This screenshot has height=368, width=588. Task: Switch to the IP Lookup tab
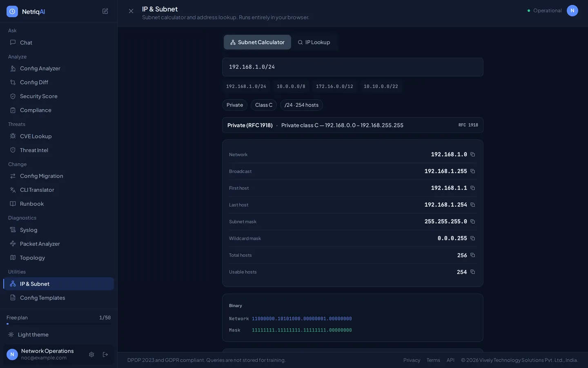[x=314, y=42]
